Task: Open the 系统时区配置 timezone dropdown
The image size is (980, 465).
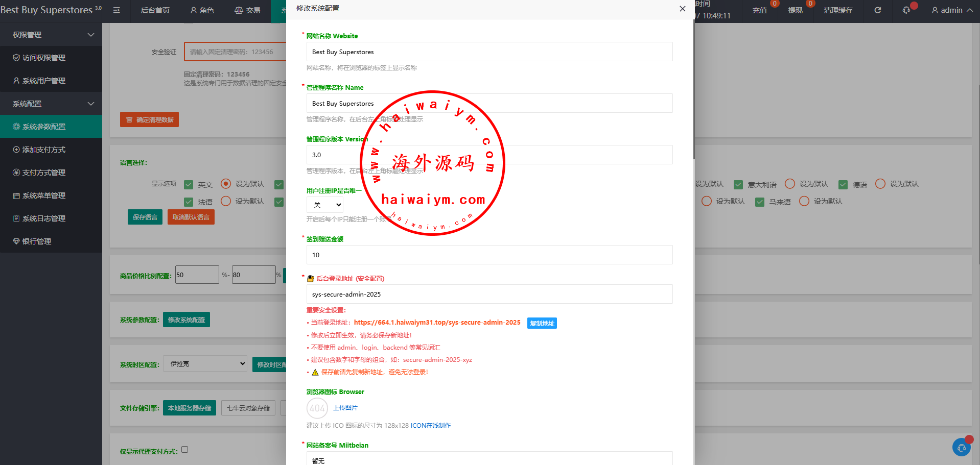Action: pyautogui.click(x=205, y=363)
